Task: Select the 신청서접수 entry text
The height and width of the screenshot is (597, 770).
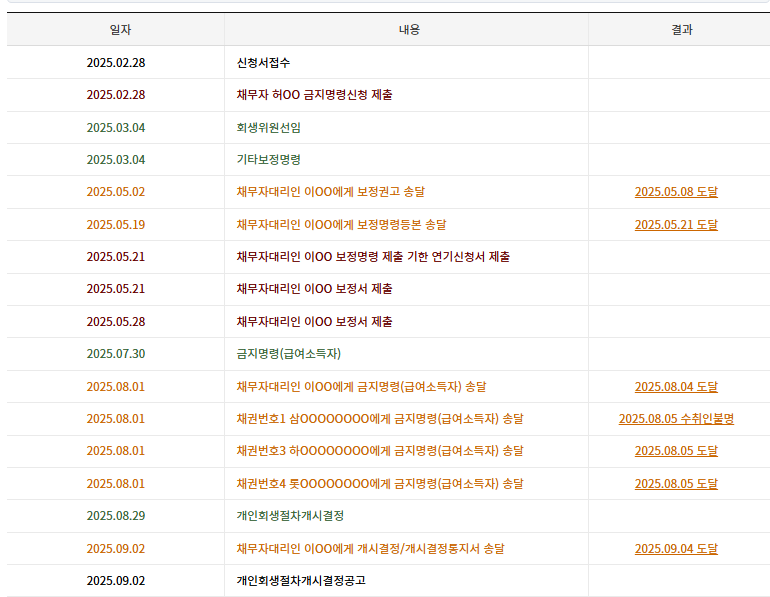Action: [x=263, y=63]
